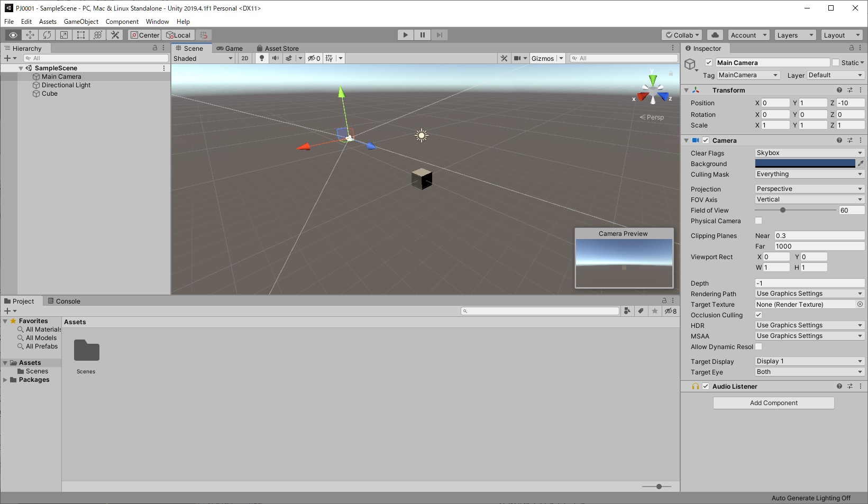Open the Projection dropdown

click(810, 189)
